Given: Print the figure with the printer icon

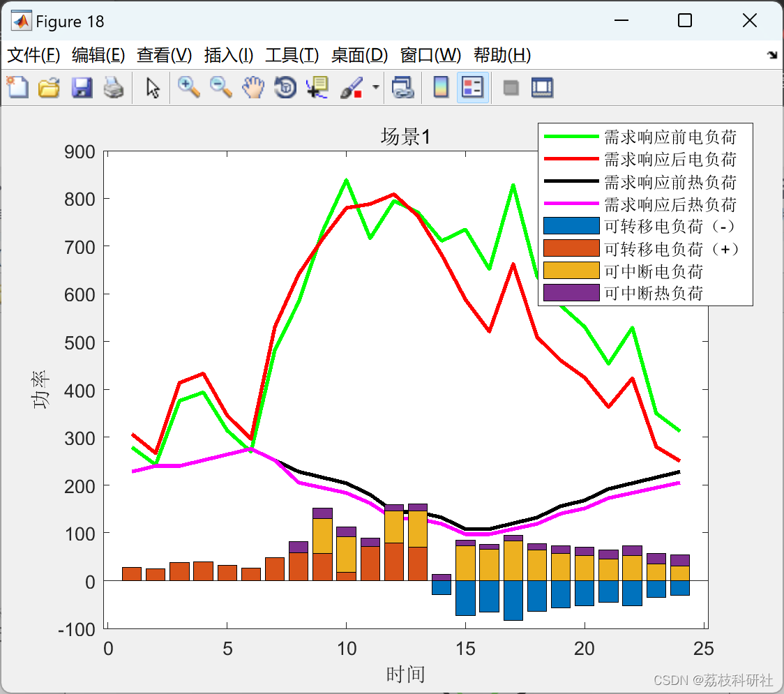Looking at the screenshot, I should [x=114, y=87].
